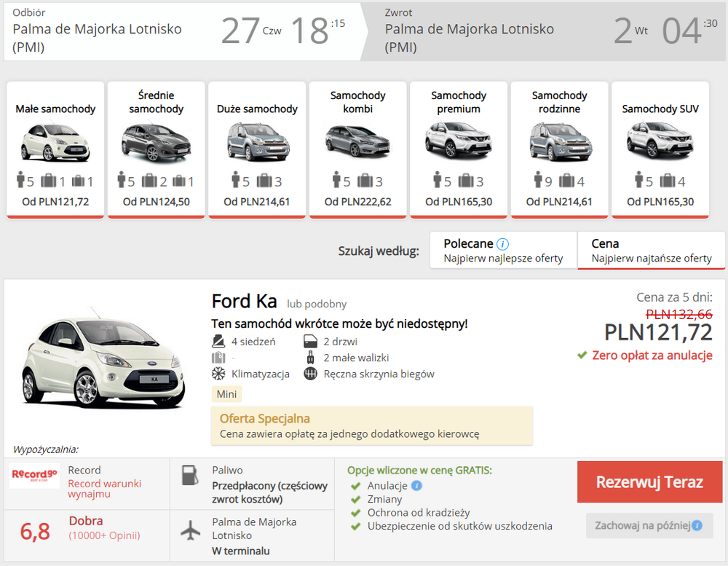Select the Samochody kombi category card

(357, 149)
